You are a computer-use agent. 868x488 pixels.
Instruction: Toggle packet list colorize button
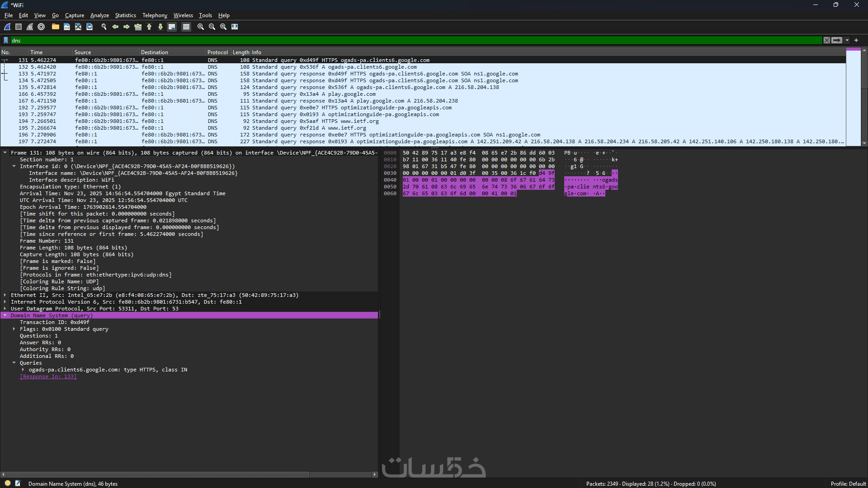point(186,27)
